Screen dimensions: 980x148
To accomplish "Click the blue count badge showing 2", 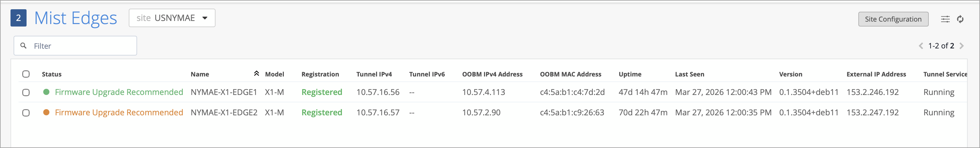I will pos(18,18).
